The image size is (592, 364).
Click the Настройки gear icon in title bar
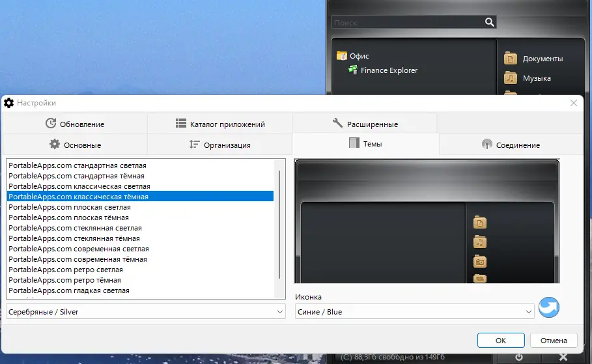pos(8,103)
